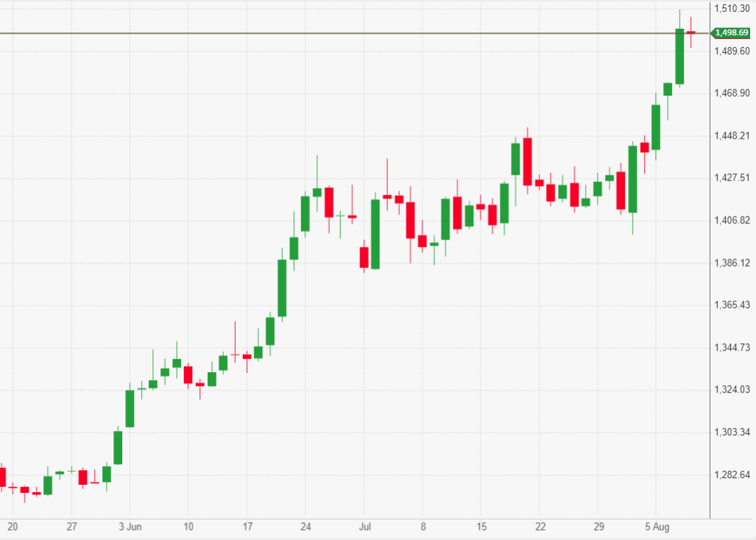Click the 1,344.73 price axis label

click(732, 348)
